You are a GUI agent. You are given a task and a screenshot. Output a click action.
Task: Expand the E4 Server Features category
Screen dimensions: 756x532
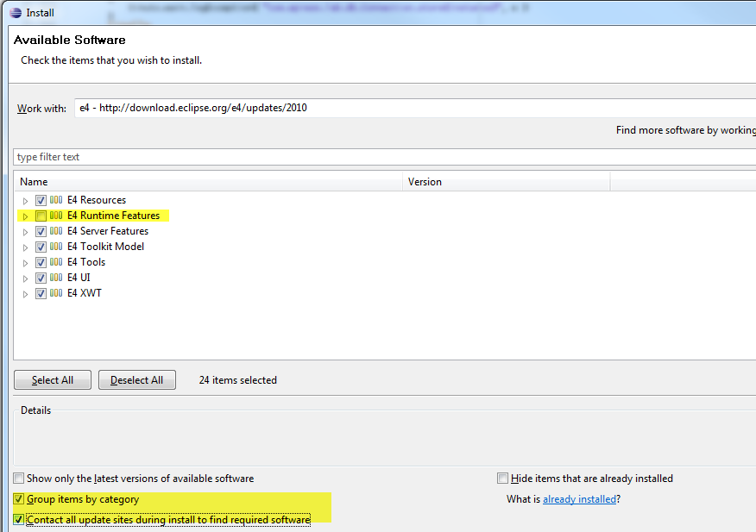point(26,232)
